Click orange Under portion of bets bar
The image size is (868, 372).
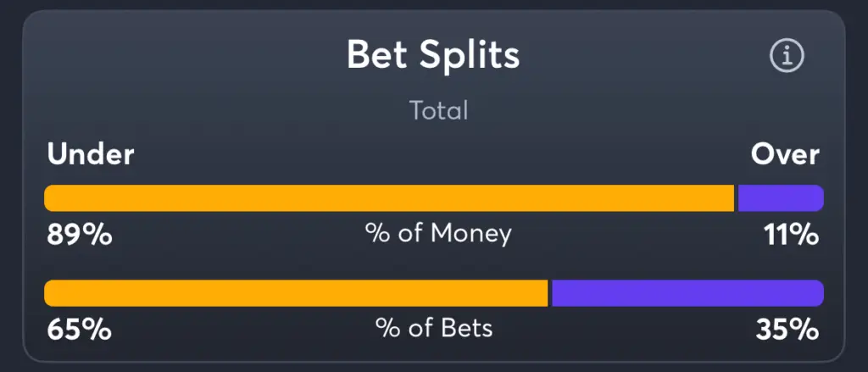coord(296,293)
